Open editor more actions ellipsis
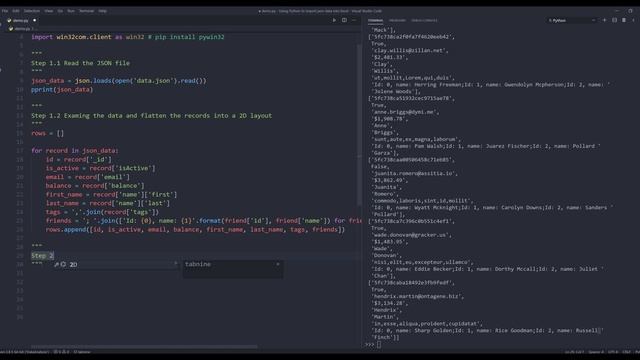The image size is (640, 360). 354,20
